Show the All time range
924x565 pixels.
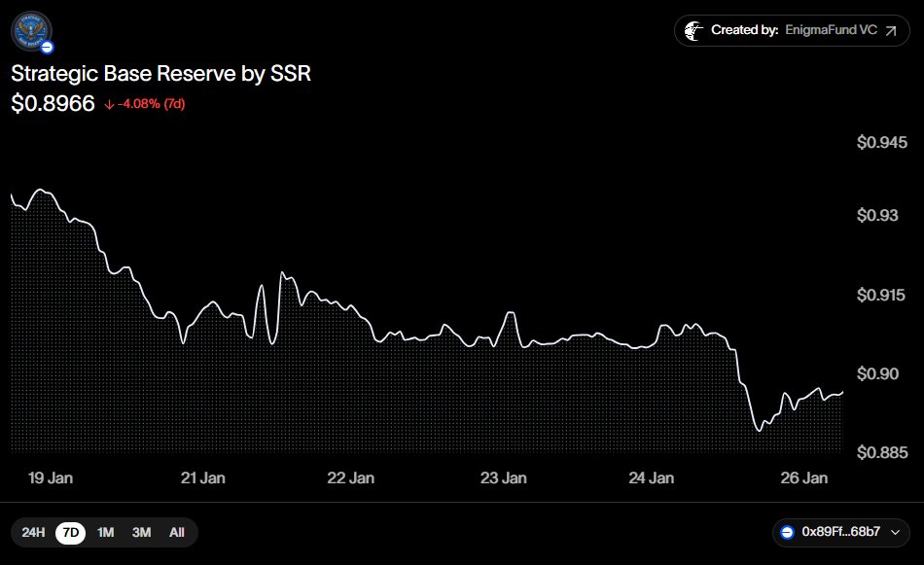pos(177,533)
